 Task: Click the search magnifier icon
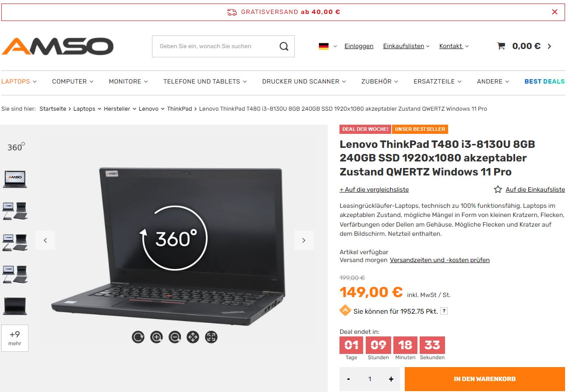(x=284, y=46)
